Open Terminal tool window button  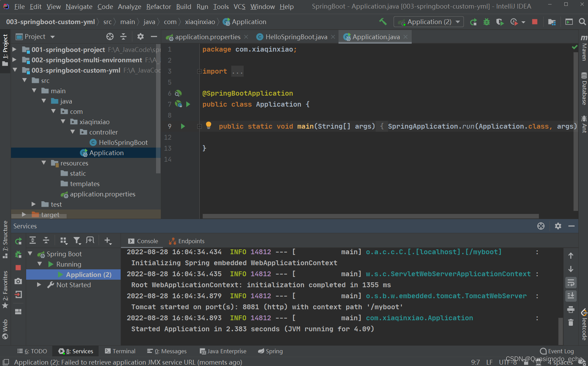pyautogui.click(x=120, y=351)
